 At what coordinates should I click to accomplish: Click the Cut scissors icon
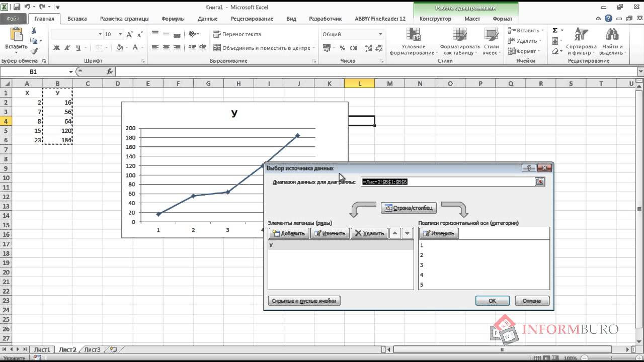(x=34, y=31)
